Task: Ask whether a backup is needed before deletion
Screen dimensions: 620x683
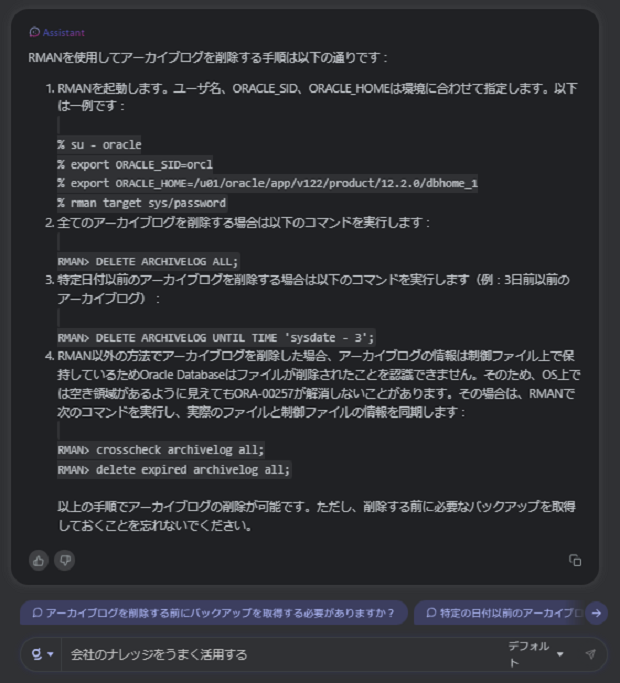Action: point(214,613)
